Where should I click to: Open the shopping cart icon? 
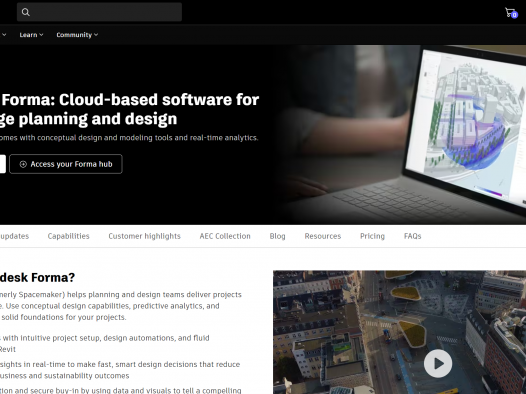pos(511,13)
